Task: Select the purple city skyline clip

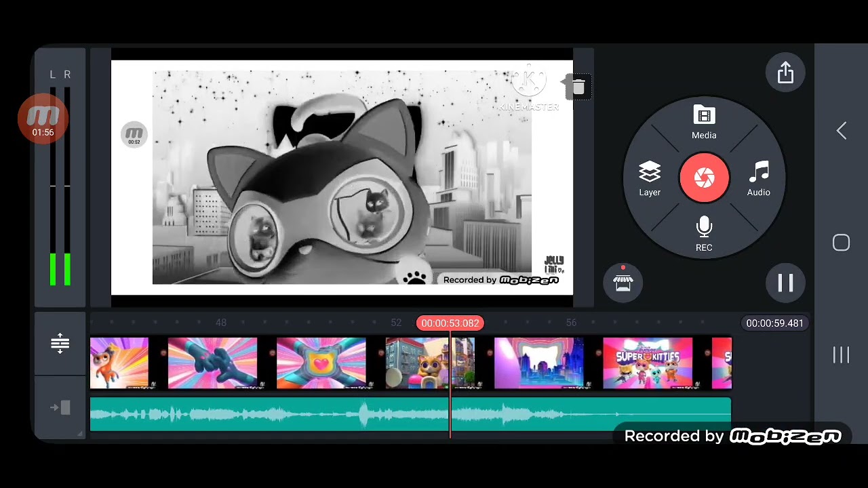Action: tap(538, 363)
